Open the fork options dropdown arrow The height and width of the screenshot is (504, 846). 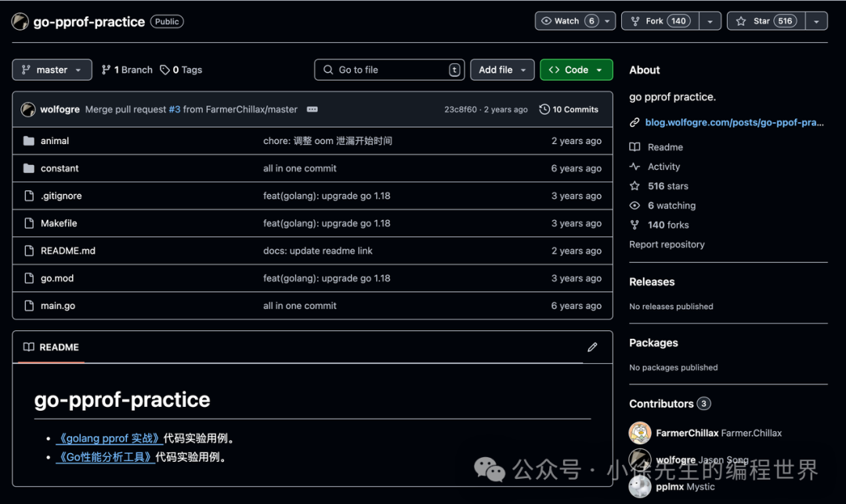tap(710, 21)
